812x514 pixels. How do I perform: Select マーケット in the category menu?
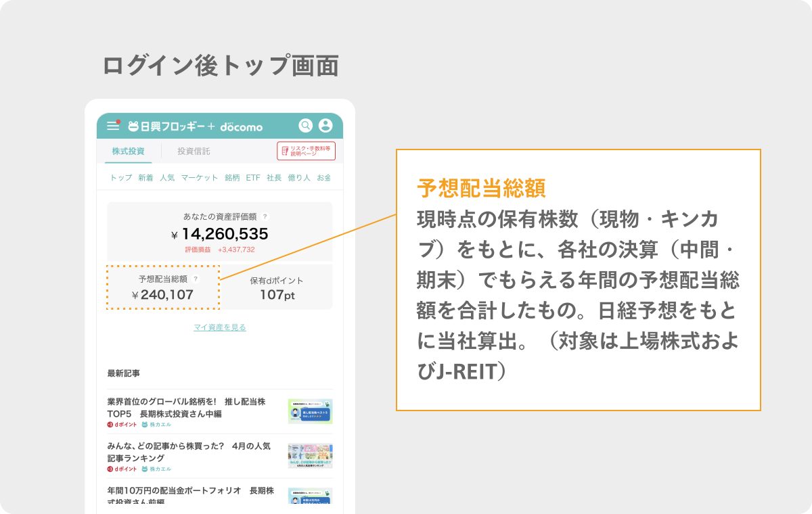pos(200,178)
